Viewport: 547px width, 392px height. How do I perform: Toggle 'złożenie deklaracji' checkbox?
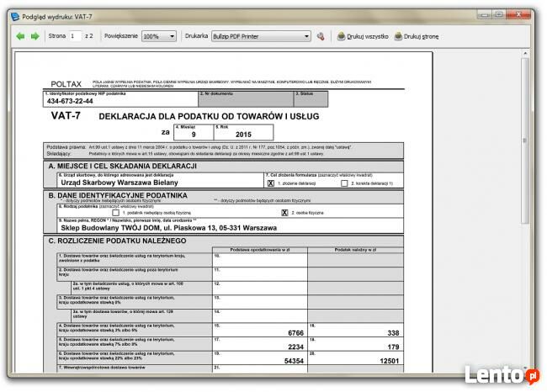[271, 183]
